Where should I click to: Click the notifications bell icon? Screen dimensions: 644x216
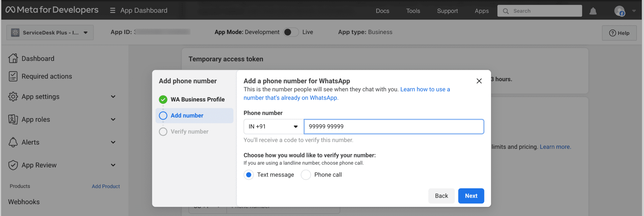pos(593,11)
